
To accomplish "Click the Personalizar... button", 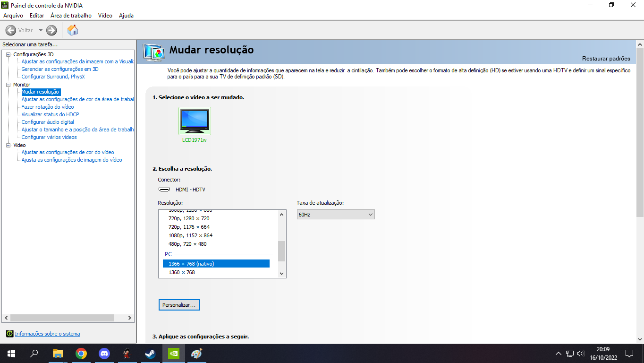I will 179,305.
